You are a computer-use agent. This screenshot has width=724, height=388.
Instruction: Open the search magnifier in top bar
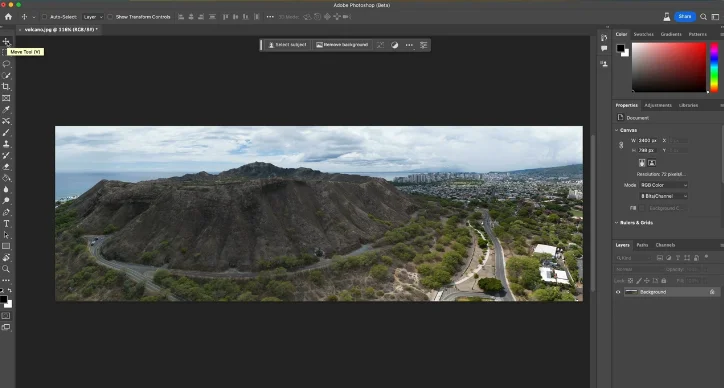click(x=703, y=17)
